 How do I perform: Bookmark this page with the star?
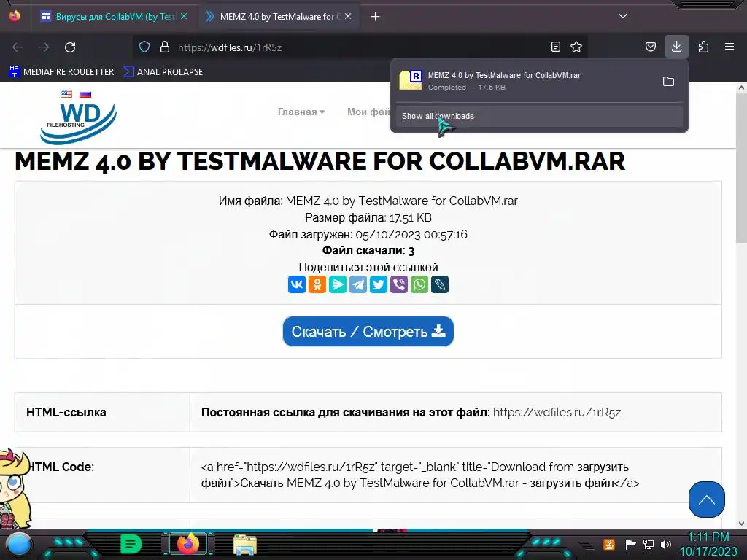point(576,47)
